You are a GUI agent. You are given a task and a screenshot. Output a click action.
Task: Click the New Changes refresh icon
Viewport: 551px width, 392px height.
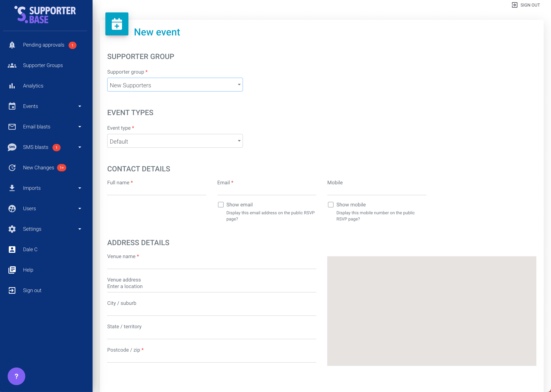(x=12, y=168)
